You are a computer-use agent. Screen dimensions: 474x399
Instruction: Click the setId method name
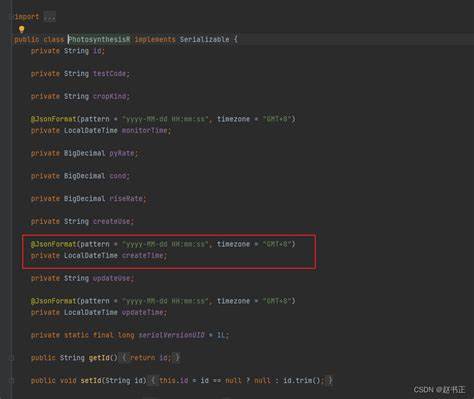91,381
